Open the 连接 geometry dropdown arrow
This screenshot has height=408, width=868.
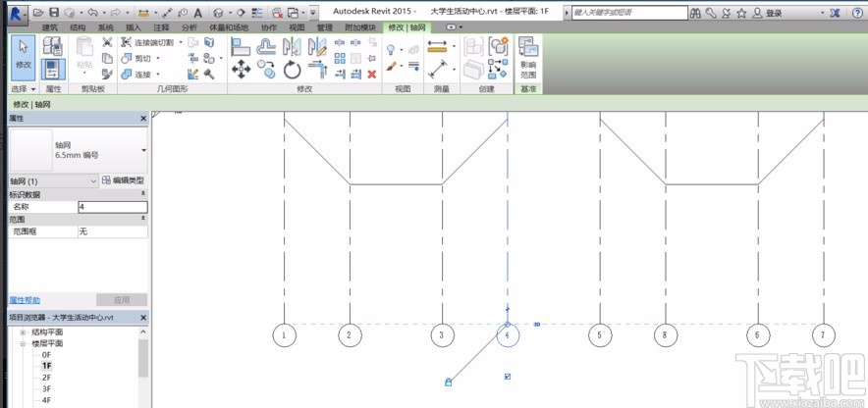(158, 74)
